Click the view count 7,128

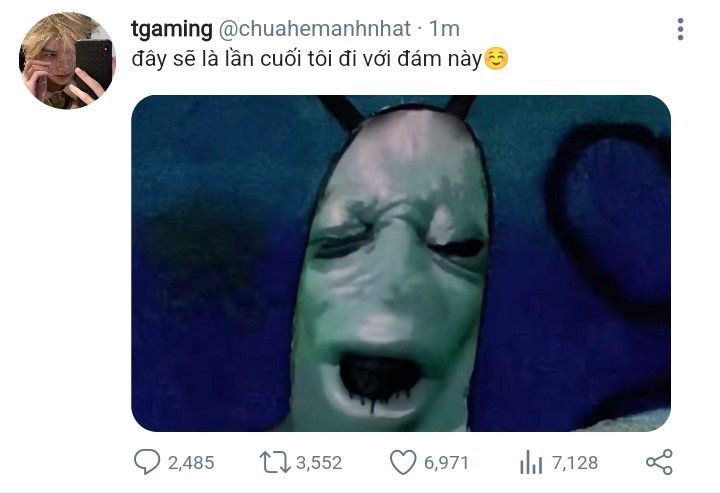coord(574,463)
